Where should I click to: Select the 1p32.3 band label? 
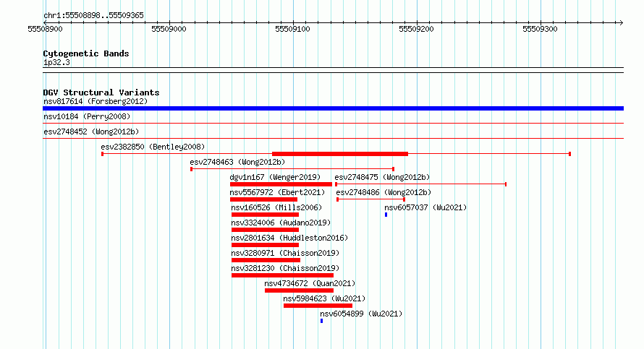coord(56,63)
